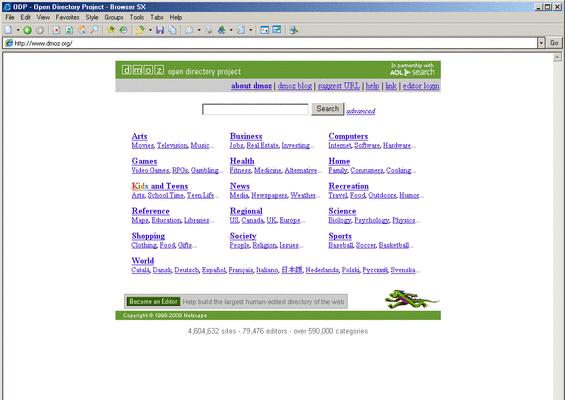Image resolution: width=565 pixels, height=400 pixels.
Task: Click the gray Forward arrow icon
Action: coord(40,30)
